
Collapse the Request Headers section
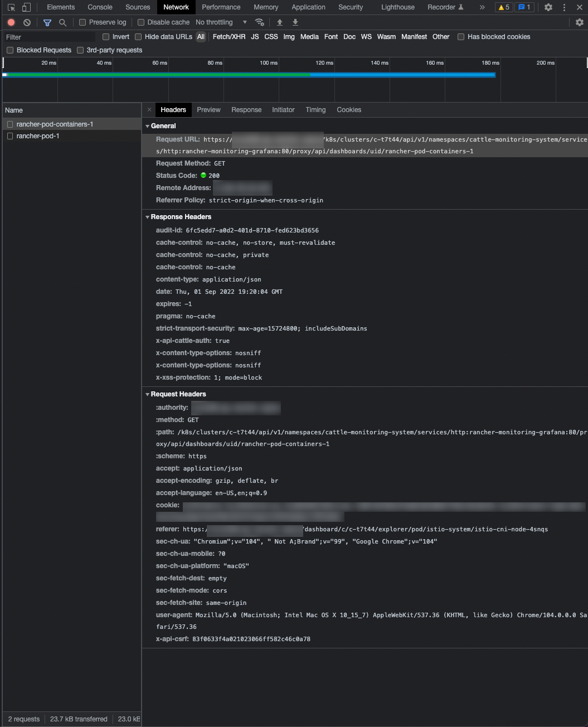tap(148, 394)
